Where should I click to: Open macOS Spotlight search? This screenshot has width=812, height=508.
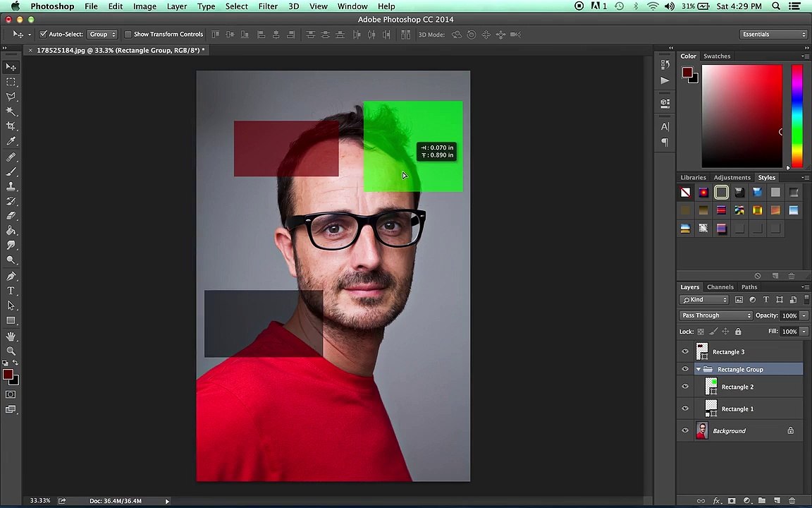pyautogui.click(x=776, y=6)
